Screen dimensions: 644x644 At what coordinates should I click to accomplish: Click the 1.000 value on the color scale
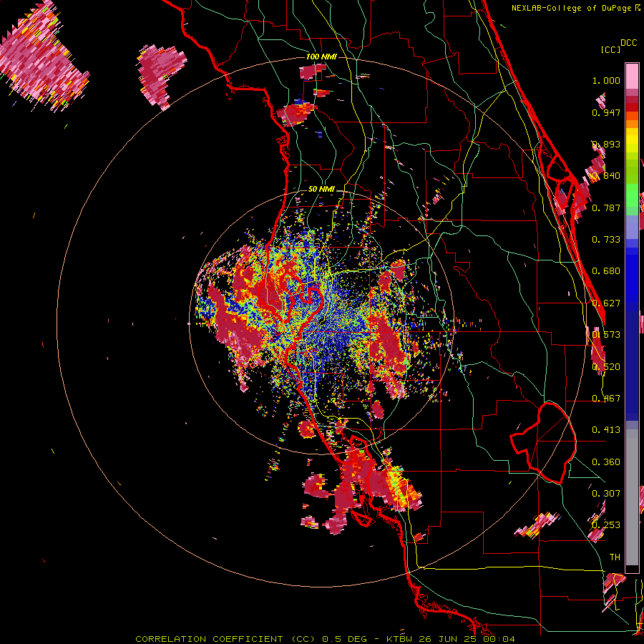tap(606, 80)
